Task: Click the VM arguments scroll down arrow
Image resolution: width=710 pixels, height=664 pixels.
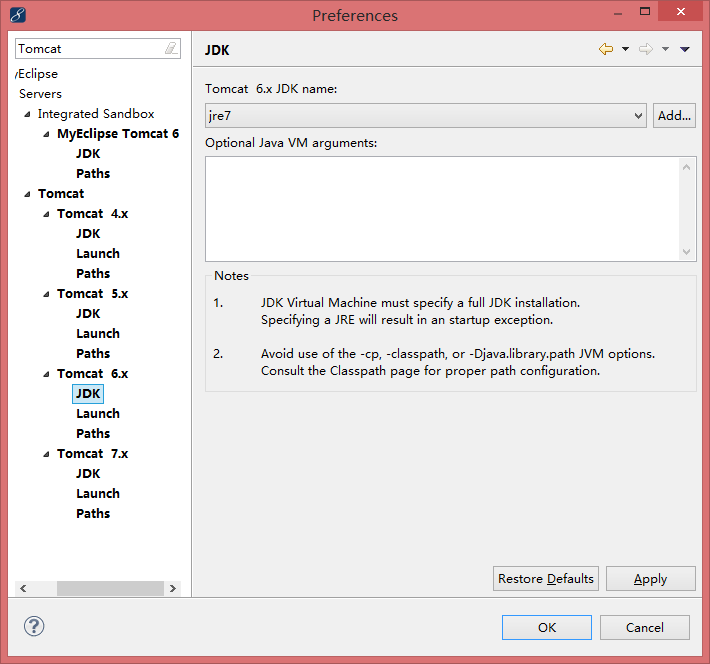Action: coord(686,251)
